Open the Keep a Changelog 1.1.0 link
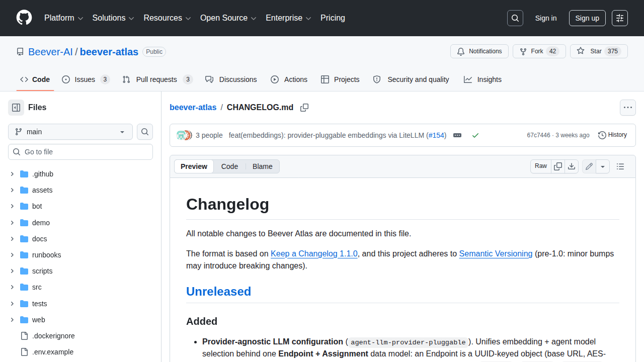 pyautogui.click(x=314, y=253)
